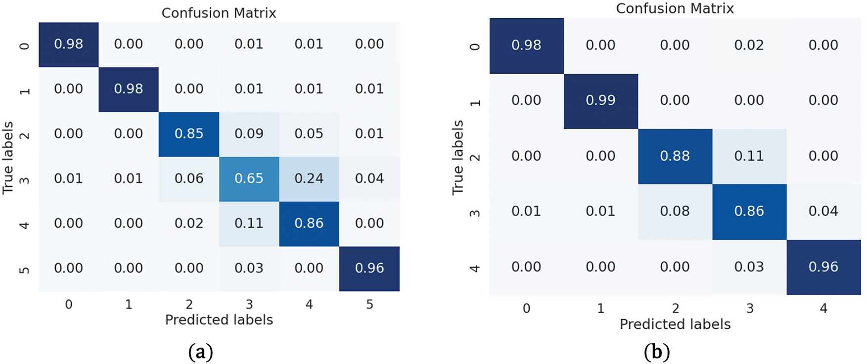Click the 0.24 cell in matrix (a)
The width and height of the screenshot is (868, 364).
309,179
